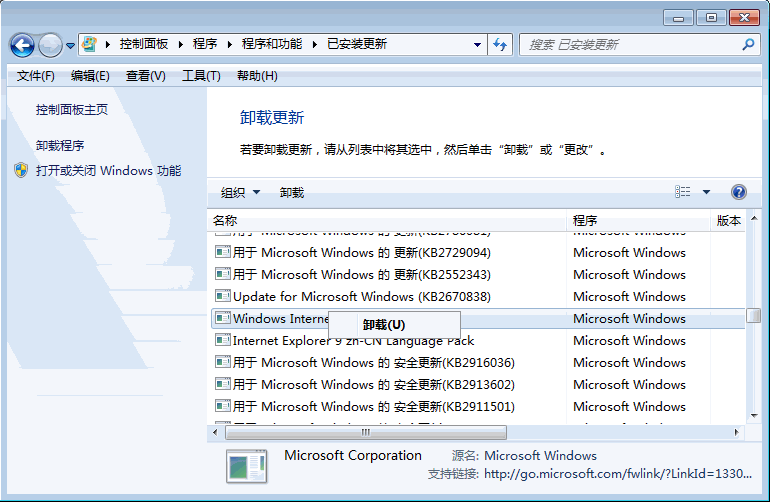The width and height of the screenshot is (770, 502).
Task: Click horizontal scrollbar right arrow
Action: click(x=737, y=433)
